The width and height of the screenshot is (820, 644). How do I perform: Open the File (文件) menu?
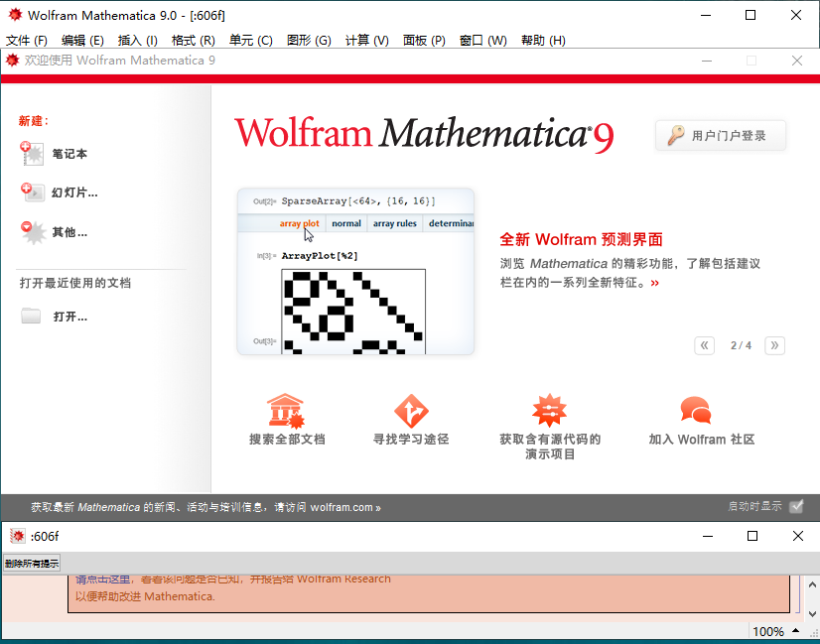[27, 41]
